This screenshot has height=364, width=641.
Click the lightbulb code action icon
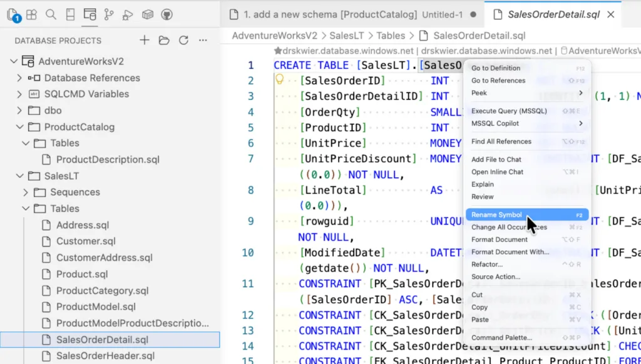tap(280, 79)
